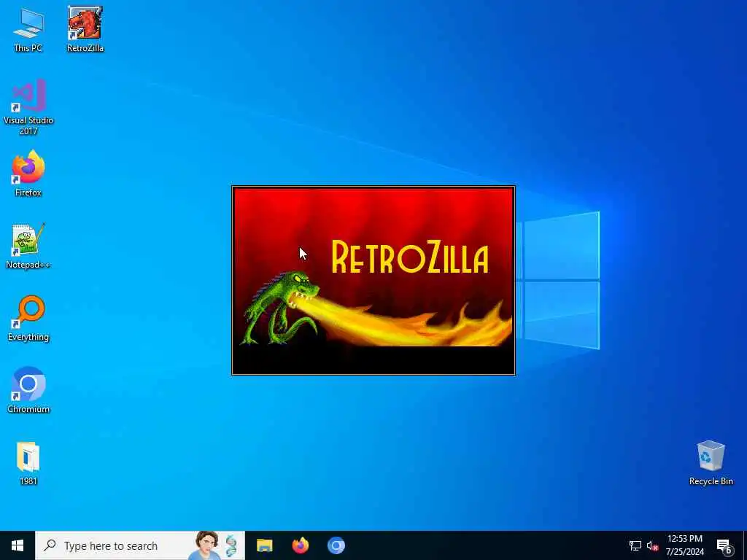Image resolution: width=747 pixels, height=560 pixels.
Task: Open the network status tray icon
Action: pos(635,545)
